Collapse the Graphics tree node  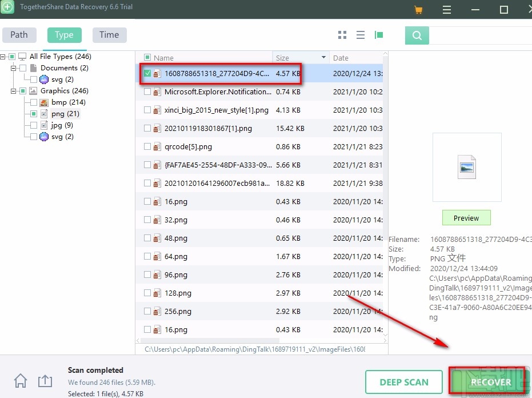point(13,90)
